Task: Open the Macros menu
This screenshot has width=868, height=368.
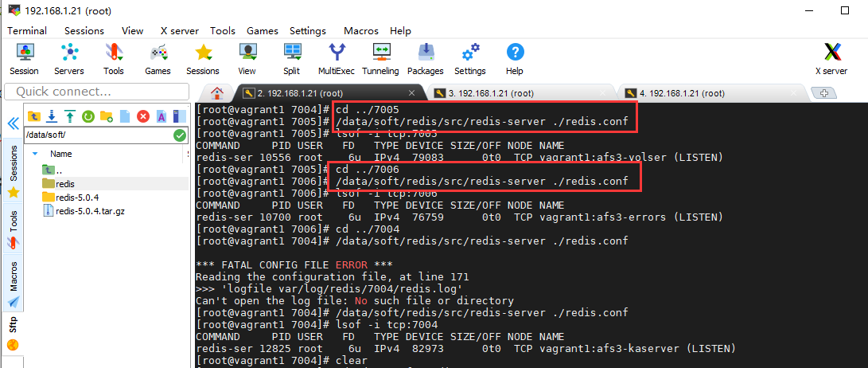Action: coord(361,31)
